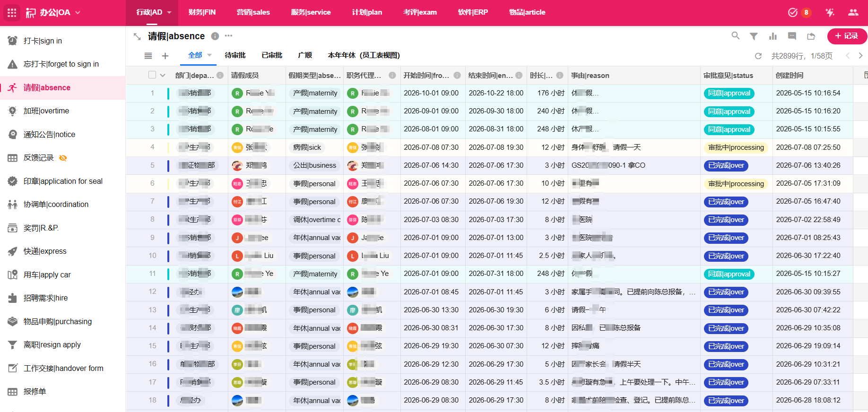Click 公出|business tag in row 5
This screenshot has width=868, height=412.
[315, 165]
